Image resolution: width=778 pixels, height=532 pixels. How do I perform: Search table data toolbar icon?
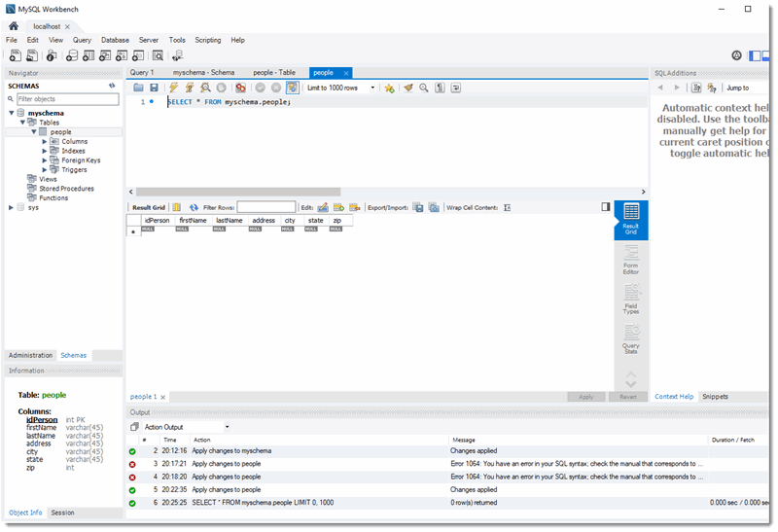tap(158, 55)
